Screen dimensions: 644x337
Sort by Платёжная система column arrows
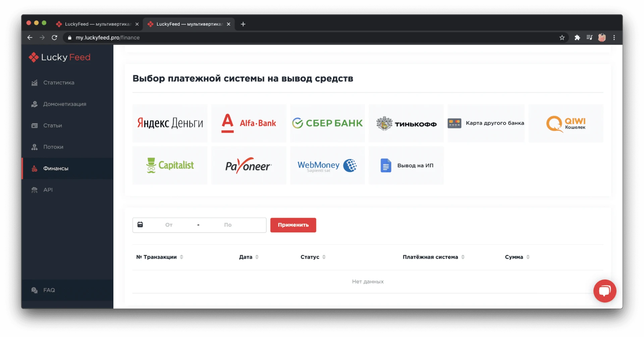click(x=463, y=257)
